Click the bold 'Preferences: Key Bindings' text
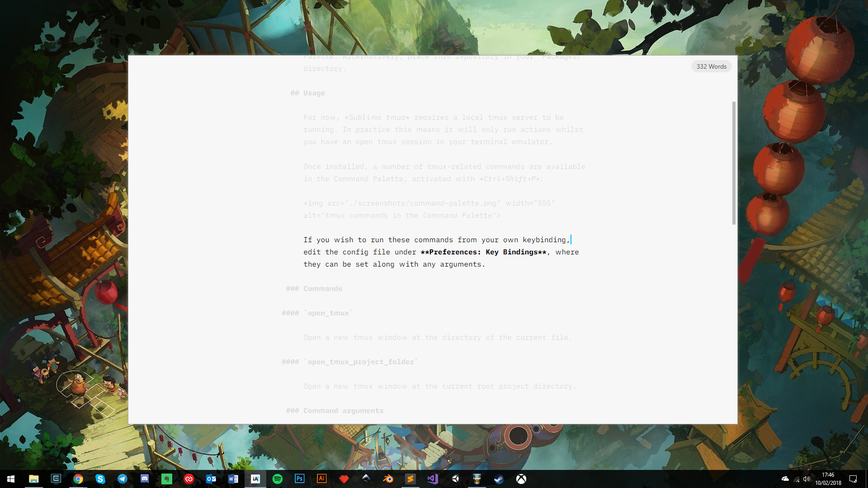Viewport: 868px width, 488px height. 483,252
